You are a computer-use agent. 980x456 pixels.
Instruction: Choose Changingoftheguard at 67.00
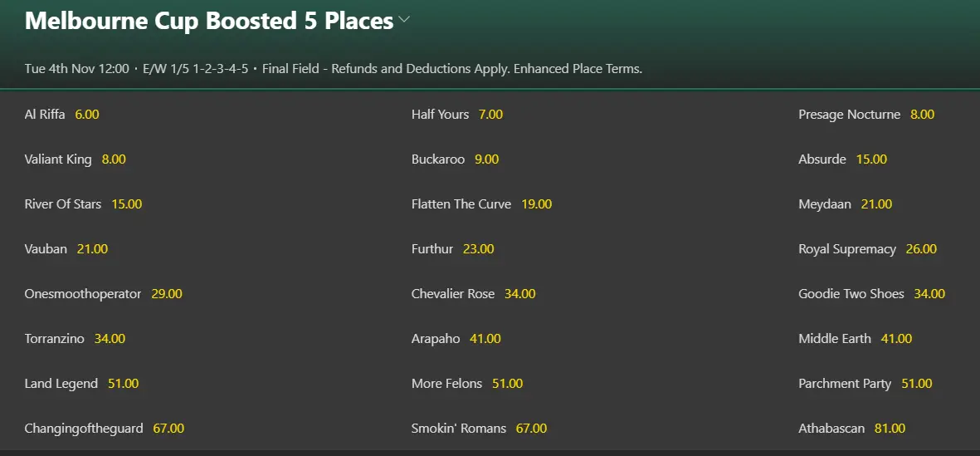point(168,429)
